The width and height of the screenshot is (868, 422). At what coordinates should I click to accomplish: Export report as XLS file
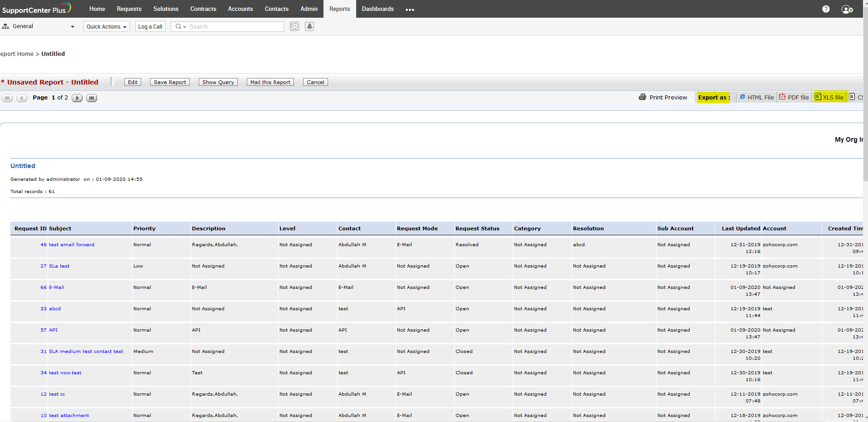(829, 97)
